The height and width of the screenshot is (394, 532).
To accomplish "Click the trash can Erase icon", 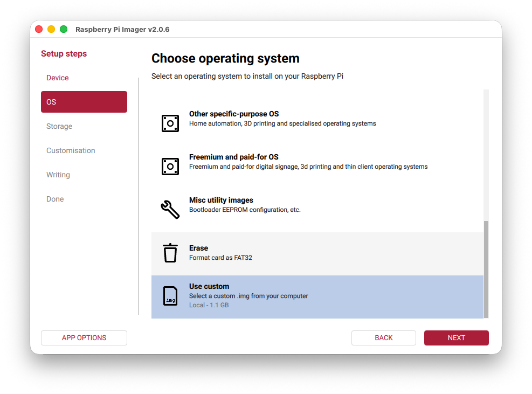I will [x=170, y=253].
